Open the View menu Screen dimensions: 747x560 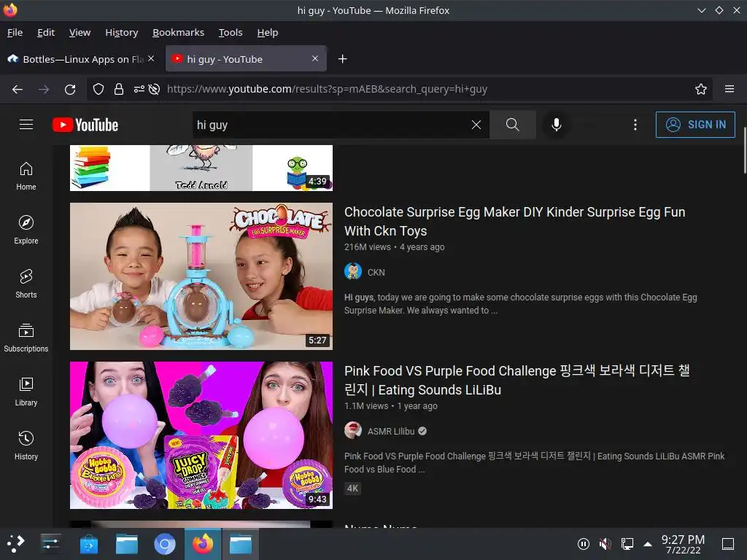[80, 32]
